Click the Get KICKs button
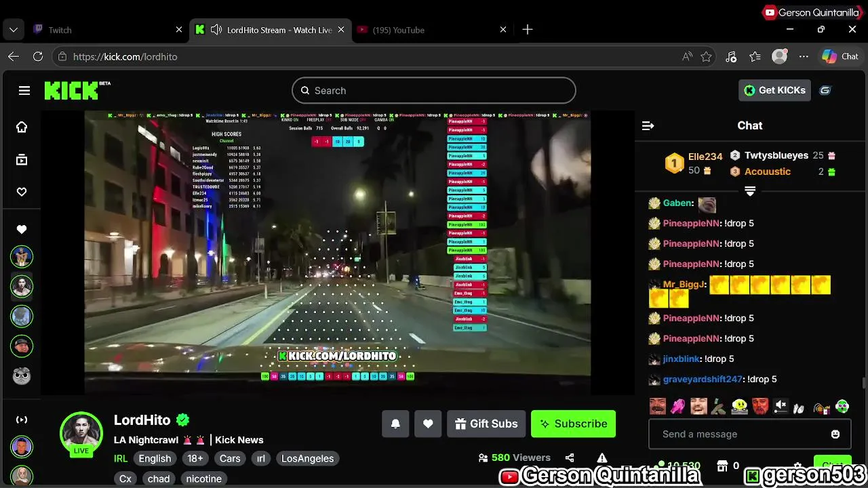 [x=774, y=90]
